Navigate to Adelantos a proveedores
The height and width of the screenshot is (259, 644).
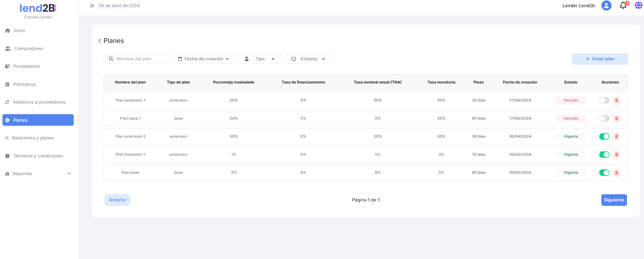coord(39,102)
